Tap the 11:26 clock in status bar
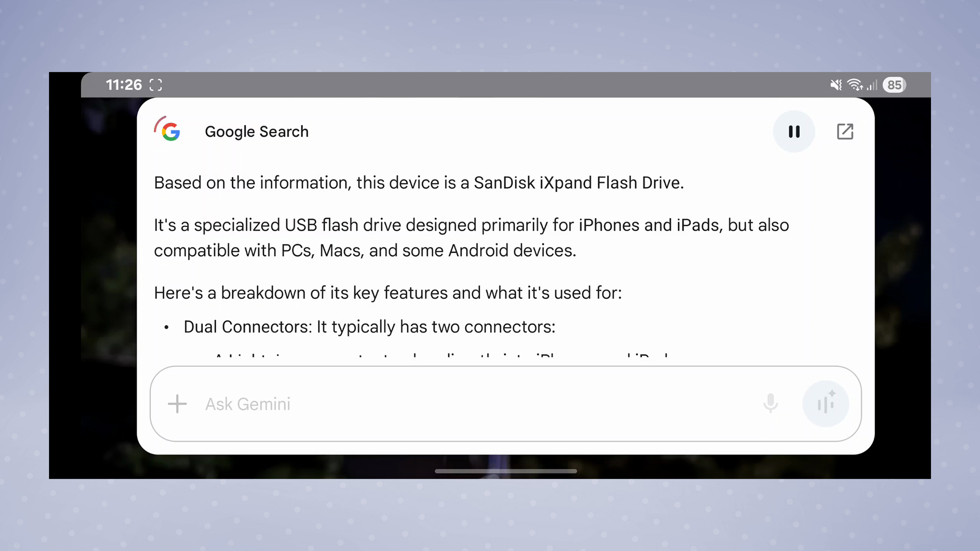This screenshot has width=980, height=551. coord(123,85)
